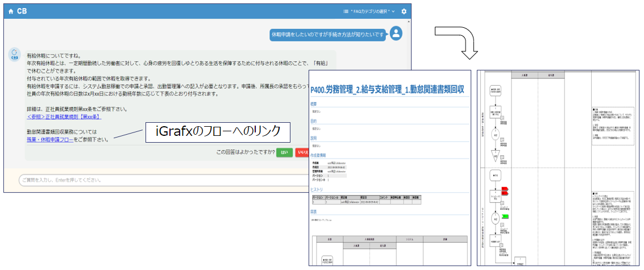
Task: Click the red flag markers in flow diagram
Action: [505, 190]
